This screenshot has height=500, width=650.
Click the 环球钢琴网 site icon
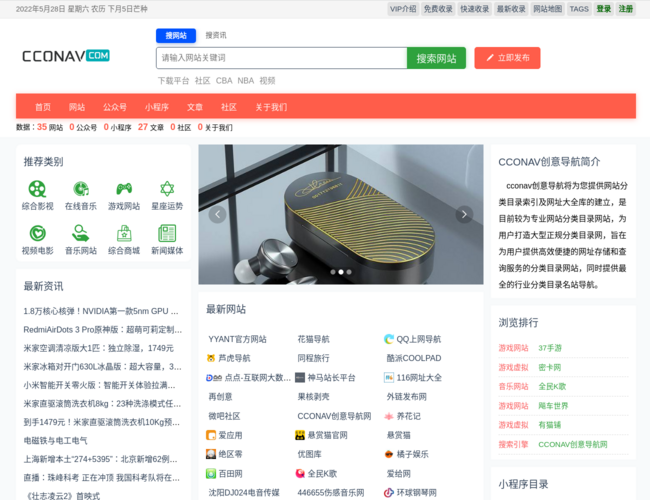[388, 493]
